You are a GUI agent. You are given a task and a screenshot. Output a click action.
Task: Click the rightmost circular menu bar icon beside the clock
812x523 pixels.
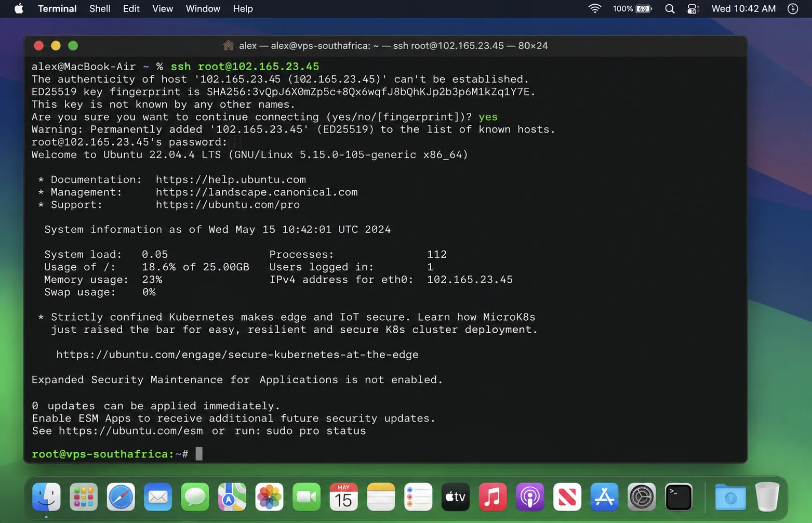point(793,9)
